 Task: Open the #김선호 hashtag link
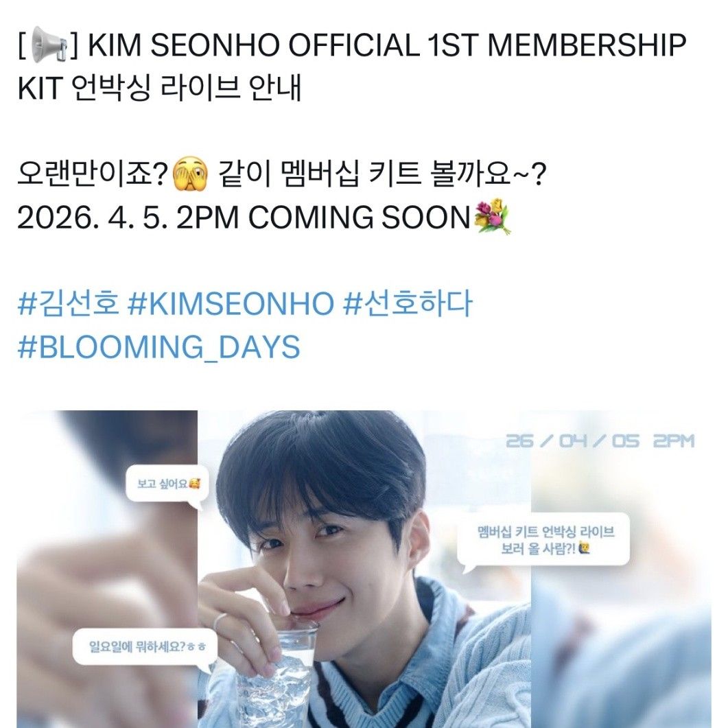[68, 304]
